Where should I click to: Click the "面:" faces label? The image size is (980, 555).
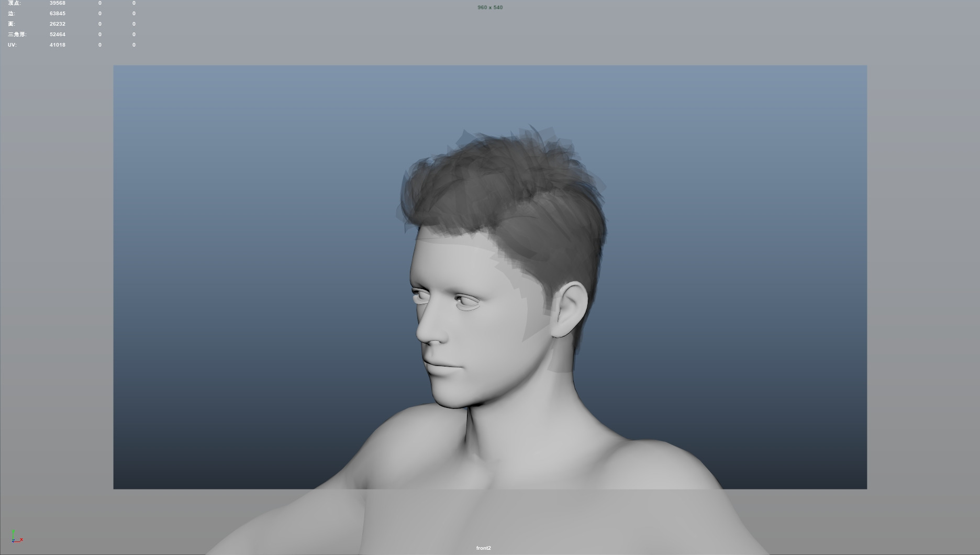12,24
